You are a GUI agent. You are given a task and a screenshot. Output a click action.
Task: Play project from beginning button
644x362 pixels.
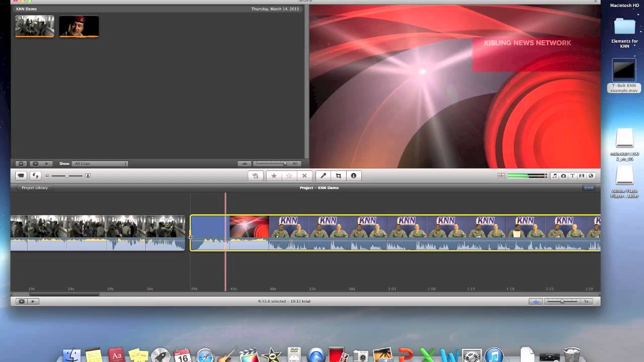33,301
